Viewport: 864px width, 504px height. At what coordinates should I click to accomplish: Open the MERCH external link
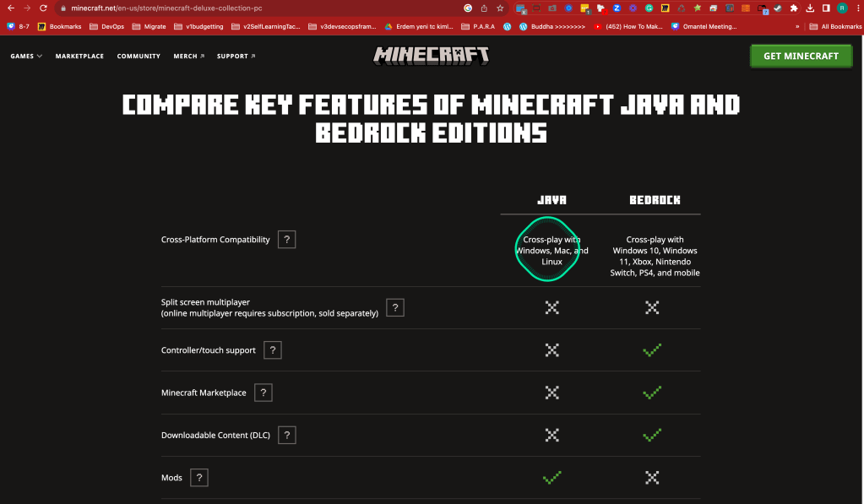point(189,57)
